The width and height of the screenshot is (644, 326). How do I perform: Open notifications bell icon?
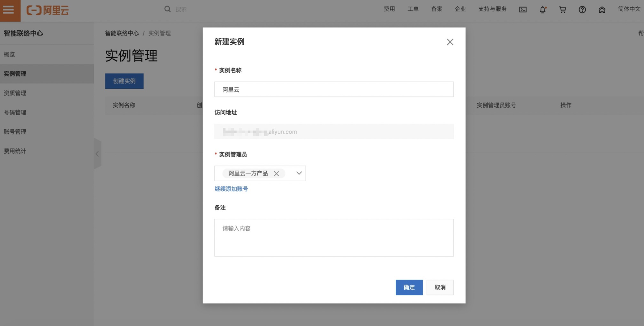543,10
